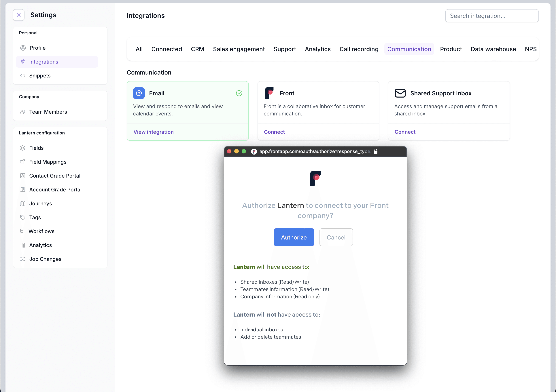Click the Lantern configuration section header
This screenshot has width=556, height=392.
click(42, 133)
